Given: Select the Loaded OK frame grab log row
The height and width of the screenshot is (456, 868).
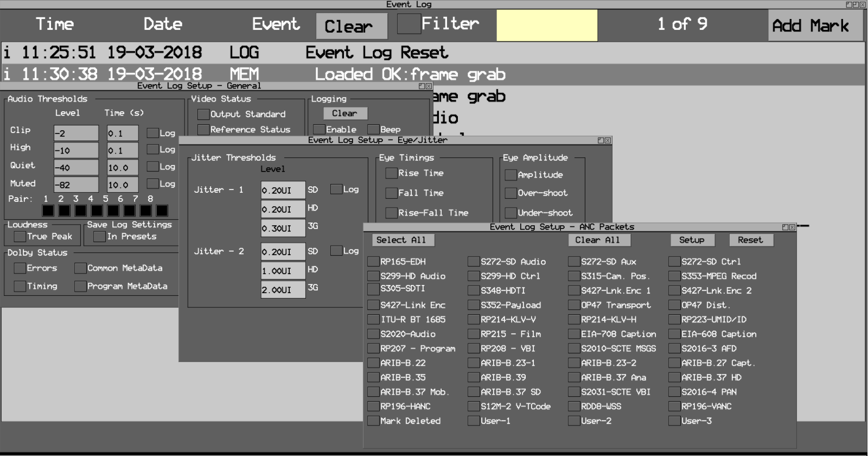Looking at the screenshot, I should (x=433, y=74).
